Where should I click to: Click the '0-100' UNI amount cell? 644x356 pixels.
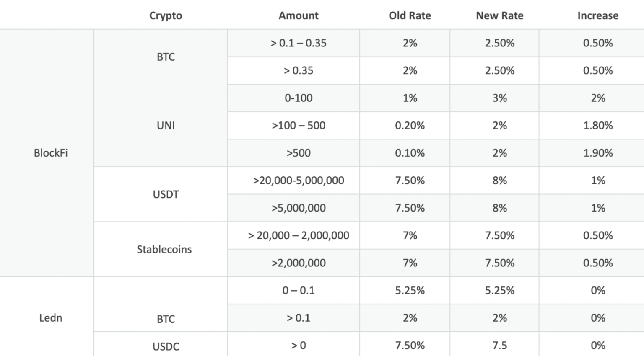coord(298,98)
